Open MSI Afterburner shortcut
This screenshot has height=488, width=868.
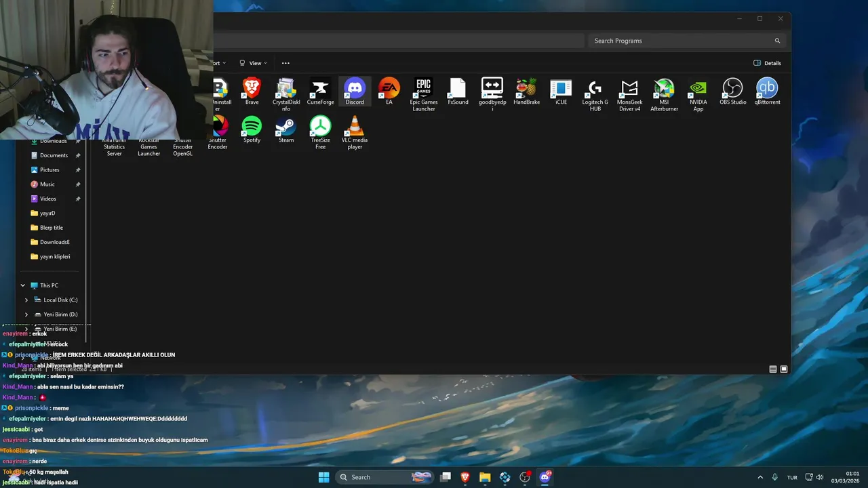[x=664, y=95]
